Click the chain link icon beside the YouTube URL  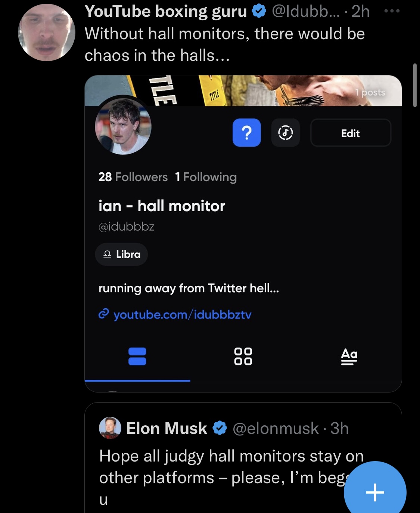[x=103, y=314]
